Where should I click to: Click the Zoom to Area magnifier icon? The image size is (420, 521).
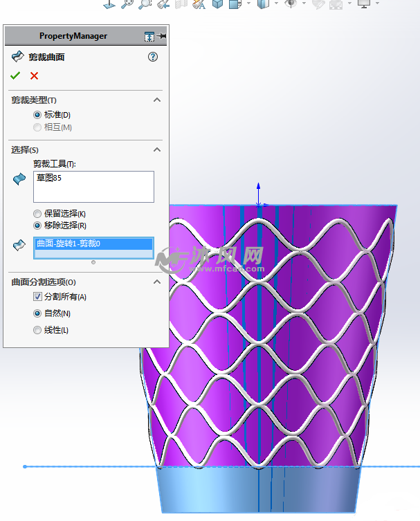[x=145, y=4]
